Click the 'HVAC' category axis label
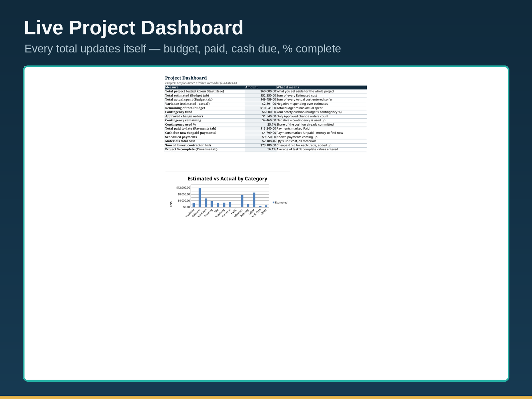 click(x=234, y=212)
